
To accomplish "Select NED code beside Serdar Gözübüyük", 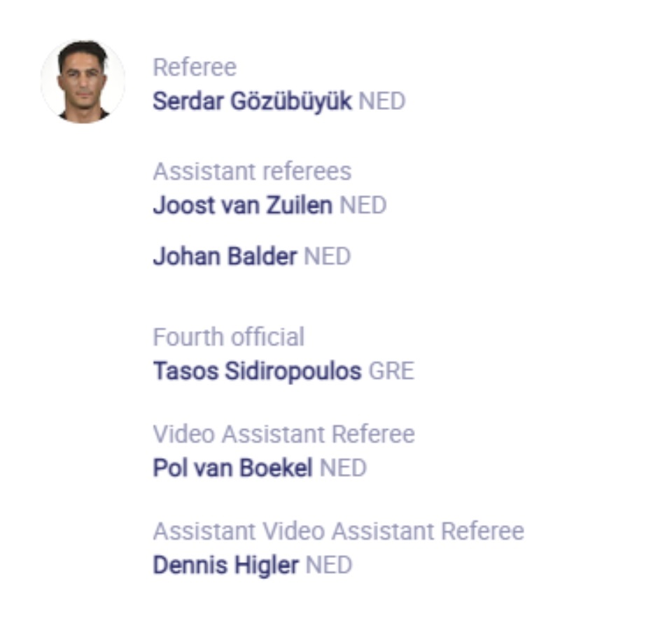I will click(381, 102).
